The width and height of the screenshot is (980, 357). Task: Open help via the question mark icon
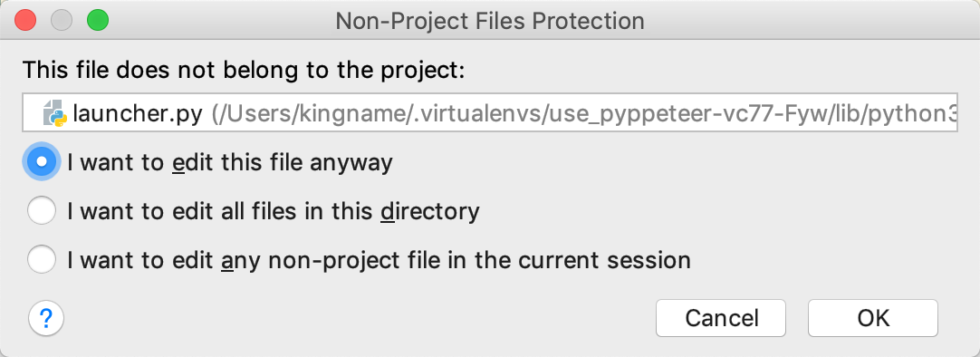[46, 319]
